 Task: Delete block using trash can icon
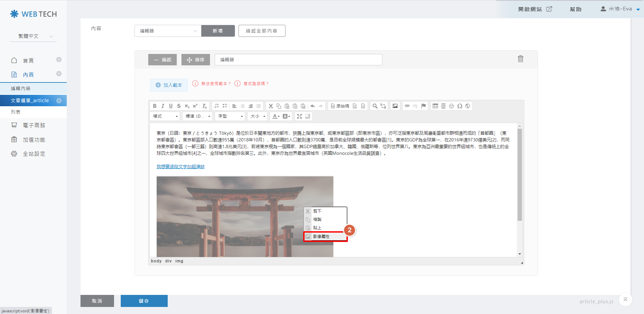[520, 59]
